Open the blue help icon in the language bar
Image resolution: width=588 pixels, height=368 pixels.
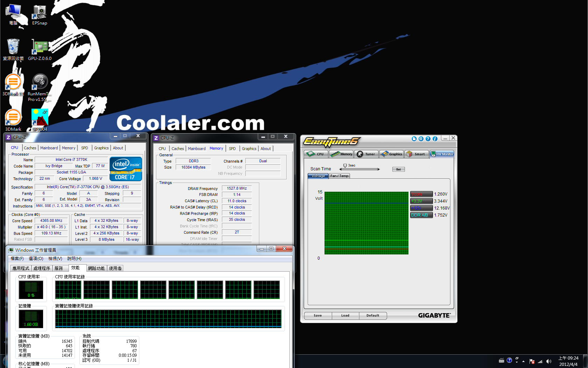(x=509, y=360)
